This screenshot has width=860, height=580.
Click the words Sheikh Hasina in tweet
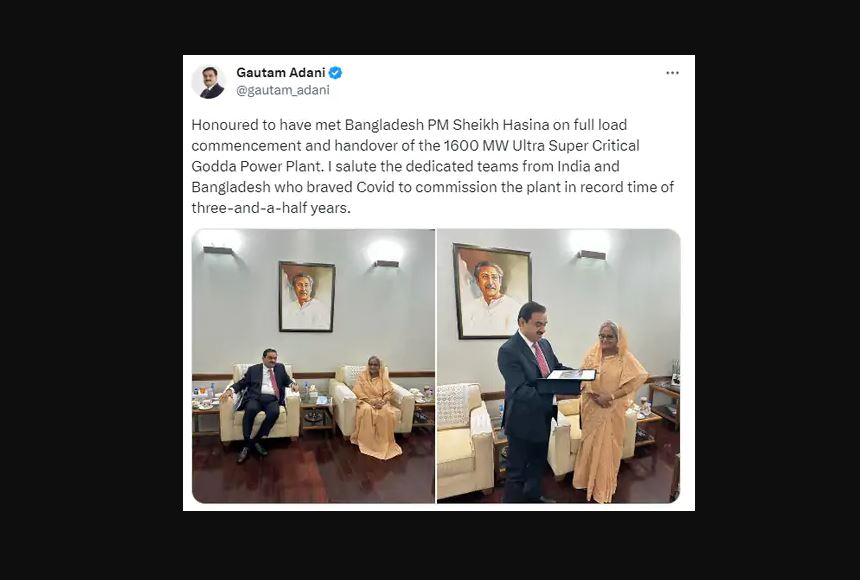coord(501,125)
